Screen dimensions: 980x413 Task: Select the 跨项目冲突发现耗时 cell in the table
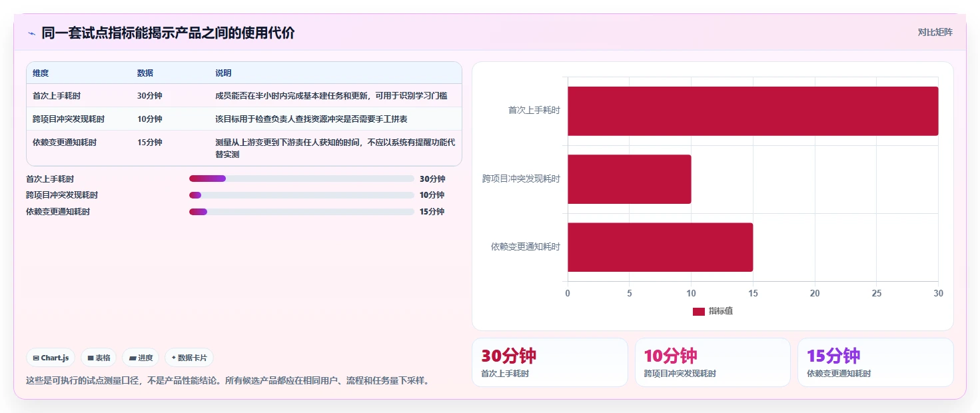[x=69, y=119]
